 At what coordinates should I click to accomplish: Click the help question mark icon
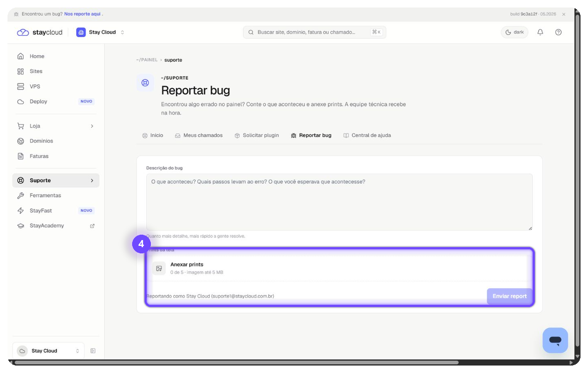558,32
